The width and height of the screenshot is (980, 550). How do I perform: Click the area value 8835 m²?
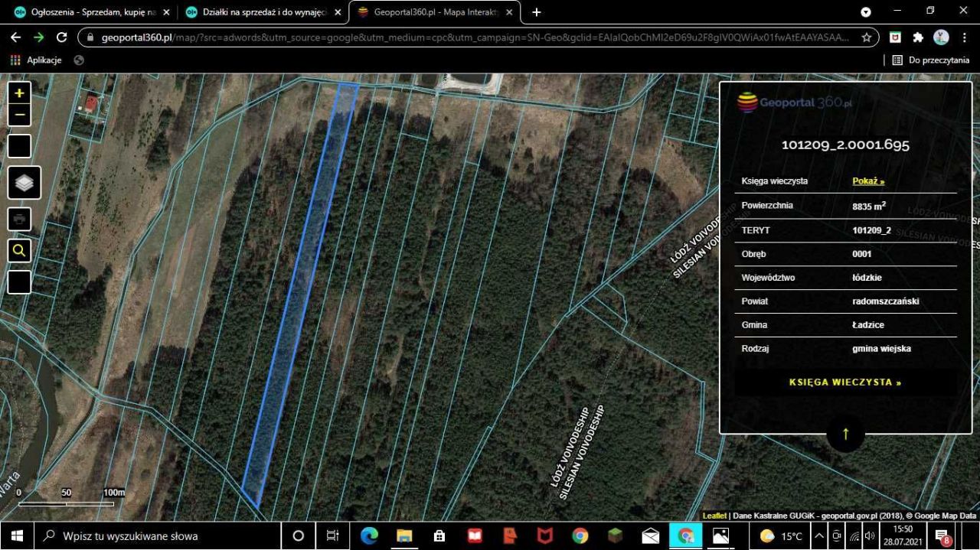pyautogui.click(x=869, y=206)
